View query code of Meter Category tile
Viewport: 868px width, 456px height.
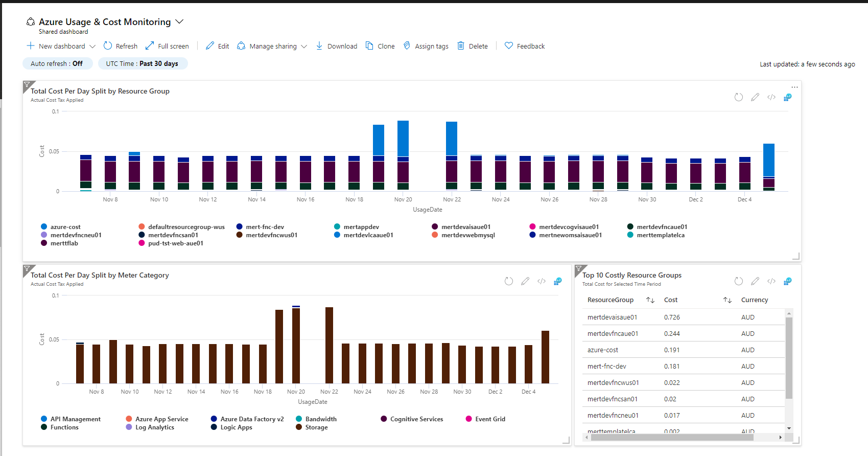pos(542,281)
